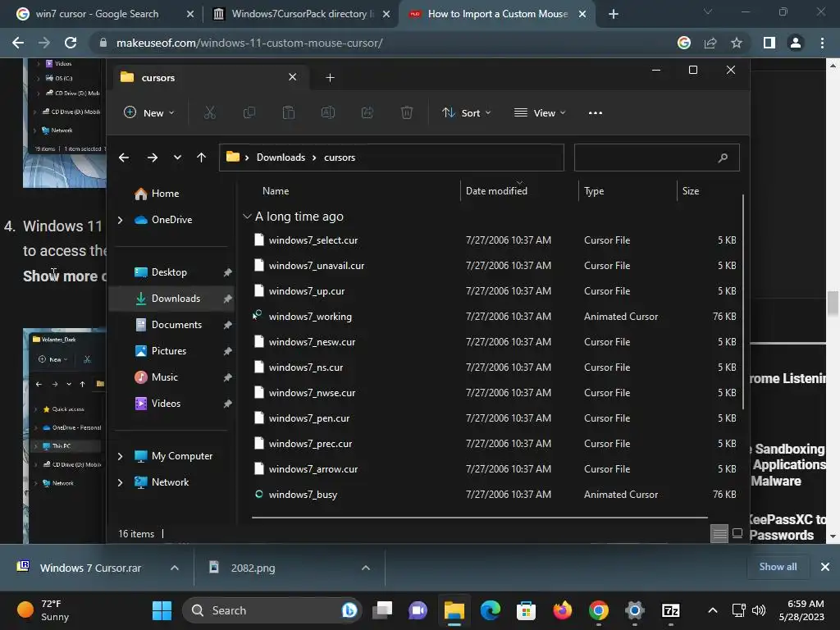Sort by Name column header
The image size is (840, 630).
pyautogui.click(x=276, y=190)
